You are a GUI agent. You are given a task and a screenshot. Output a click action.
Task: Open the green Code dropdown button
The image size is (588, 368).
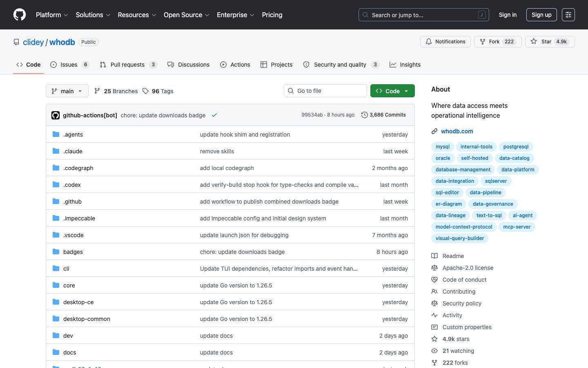(x=392, y=91)
